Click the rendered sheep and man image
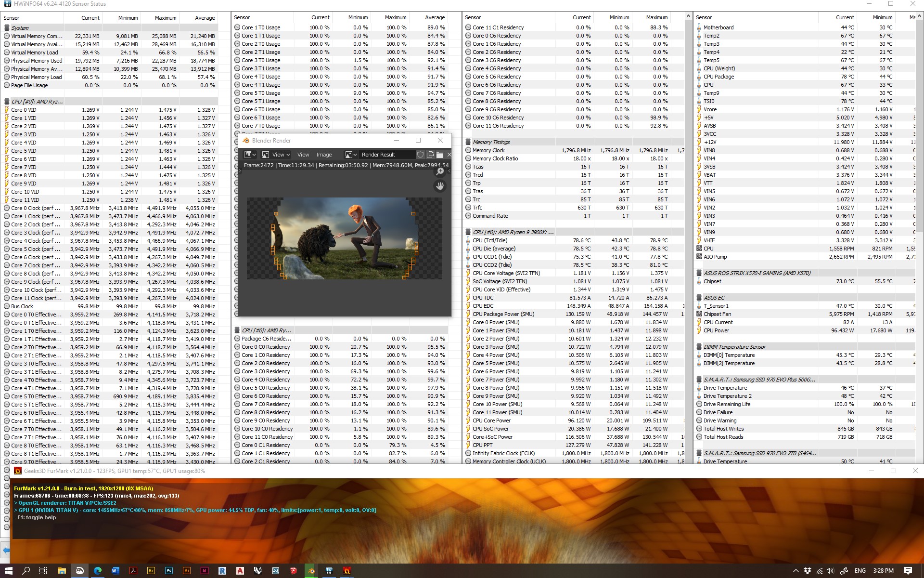 pyautogui.click(x=344, y=238)
